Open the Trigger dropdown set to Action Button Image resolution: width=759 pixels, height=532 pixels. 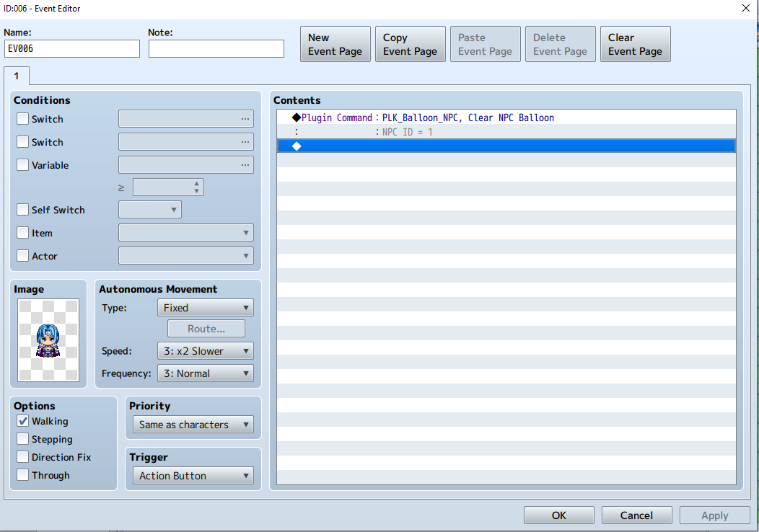click(x=193, y=476)
